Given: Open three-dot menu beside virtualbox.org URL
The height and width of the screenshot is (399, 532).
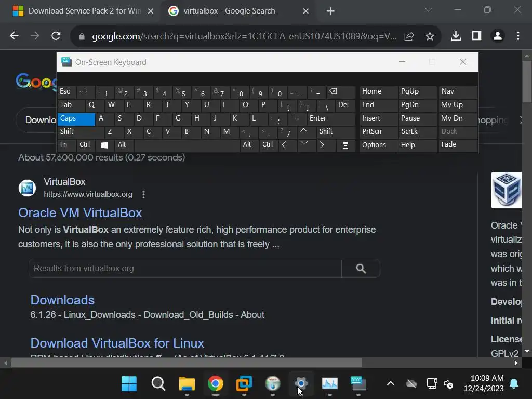Looking at the screenshot, I should click(143, 194).
